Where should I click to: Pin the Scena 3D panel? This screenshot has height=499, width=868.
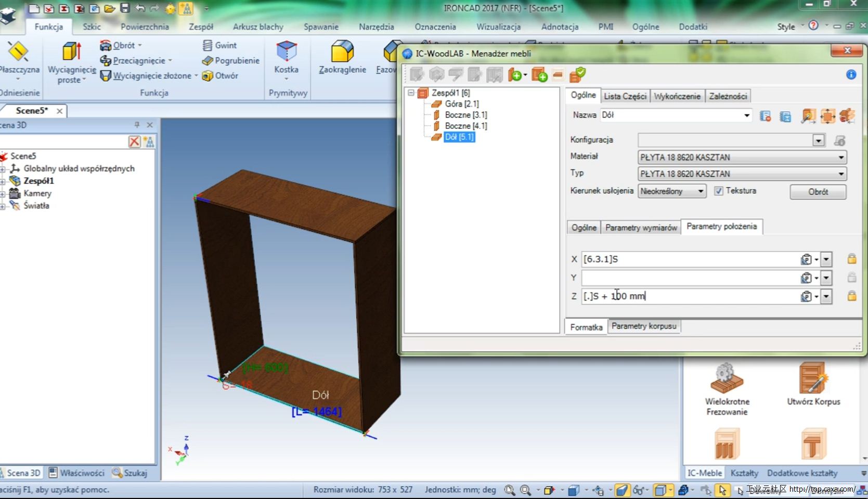point(137,125)
